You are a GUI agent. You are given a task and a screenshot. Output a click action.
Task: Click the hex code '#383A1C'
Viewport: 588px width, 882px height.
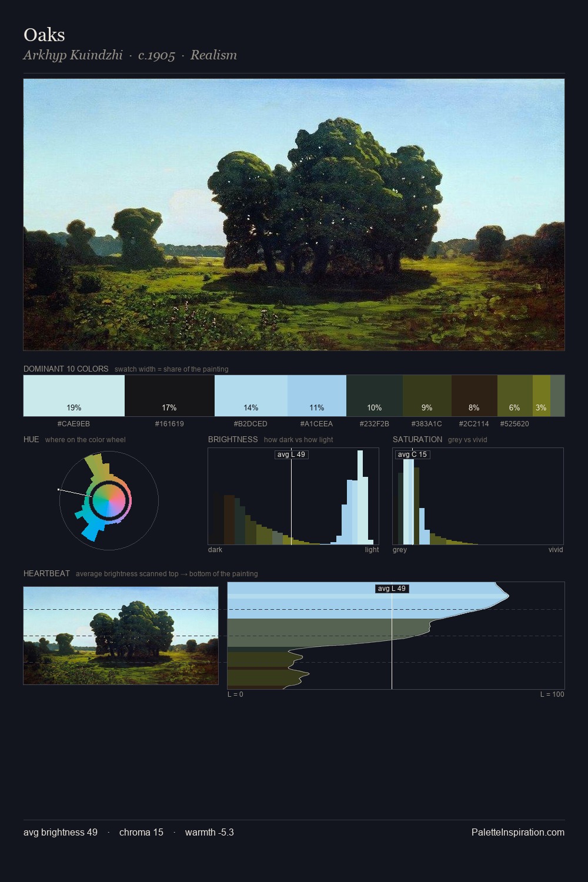coord(427,423)
